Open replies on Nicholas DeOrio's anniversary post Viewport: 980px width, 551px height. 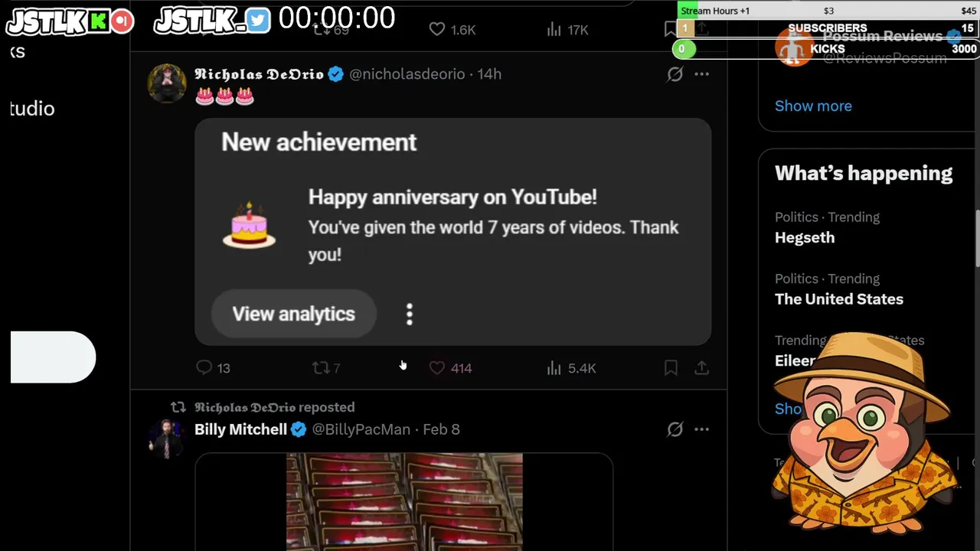pyautogui.click(x=213, y=368)
